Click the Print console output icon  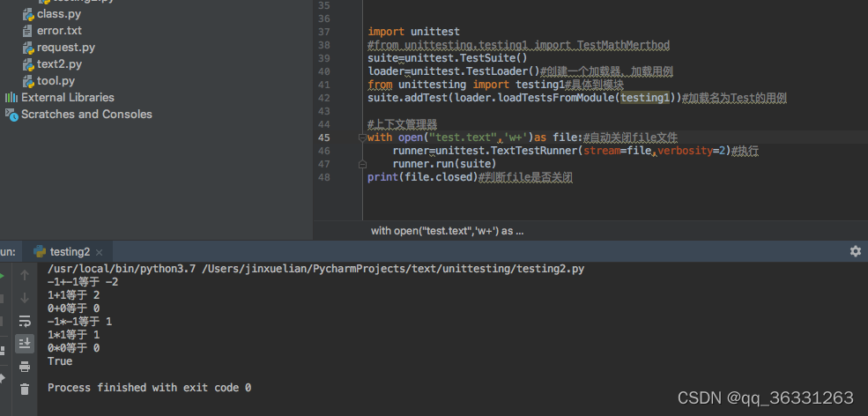(25, 367)
